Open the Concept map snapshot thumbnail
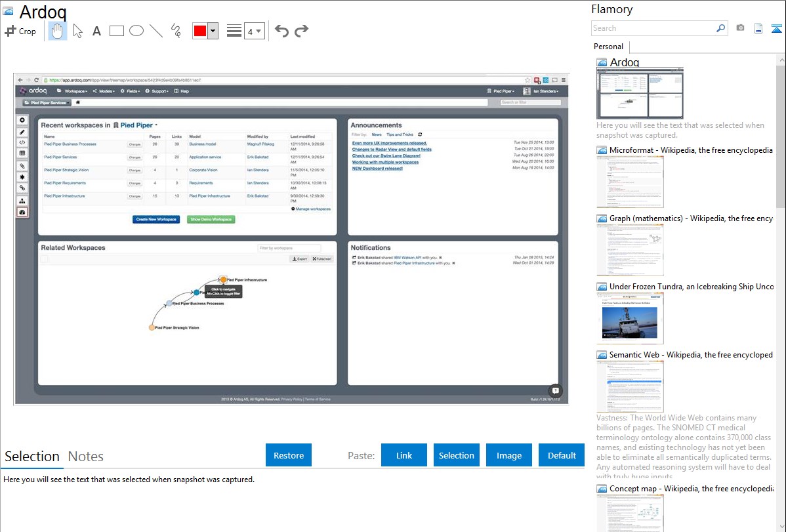Viewport: 786px width, 532px height. pos(630,514)
